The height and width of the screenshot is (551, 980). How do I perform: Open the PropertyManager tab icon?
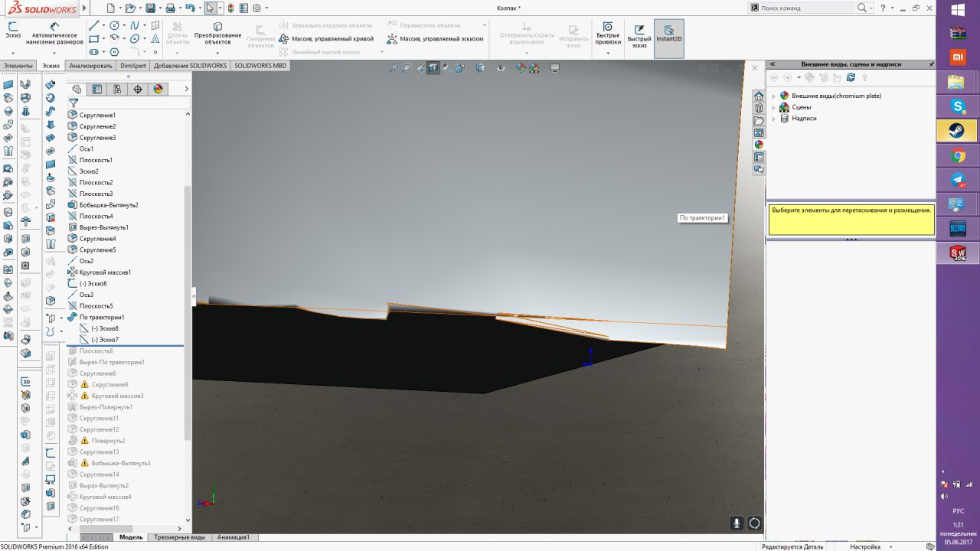[x=97, y=89]
